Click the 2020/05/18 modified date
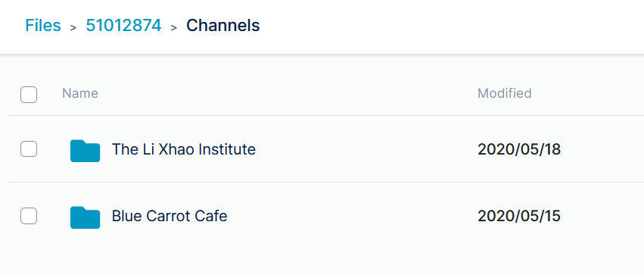Viewport: 644px width, 275px height. click(519, 149)
